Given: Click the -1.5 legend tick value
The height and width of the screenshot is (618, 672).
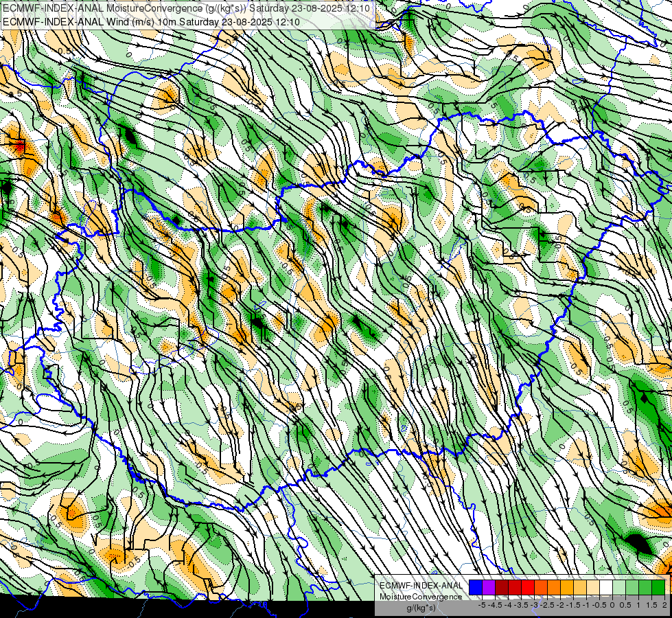Looking at the screenshot, I should (573, 605).
